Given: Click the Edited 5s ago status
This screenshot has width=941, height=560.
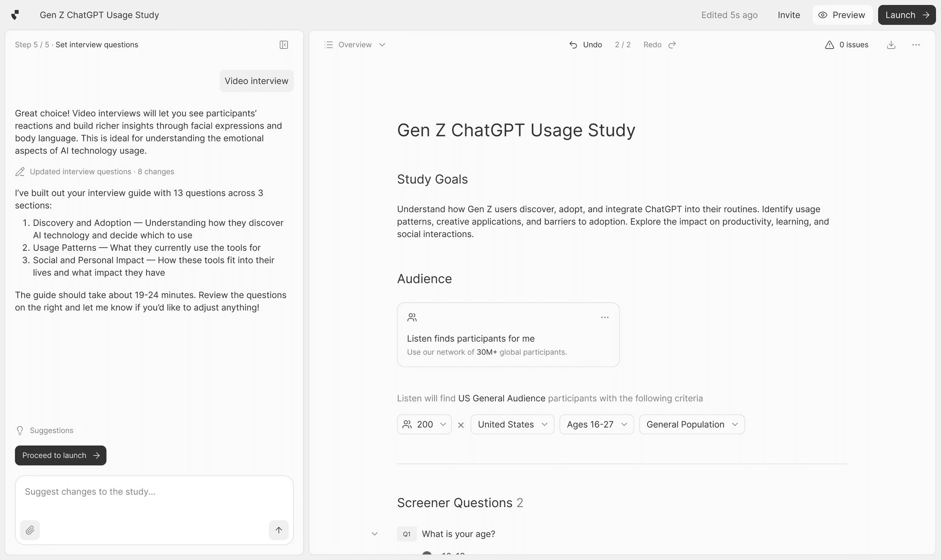Looking at the screenshot, I should click(x=729, y=15).
